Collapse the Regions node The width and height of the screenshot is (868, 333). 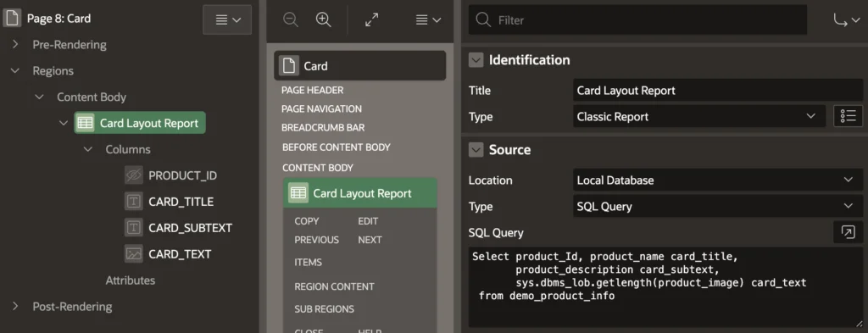coord(15,71)
